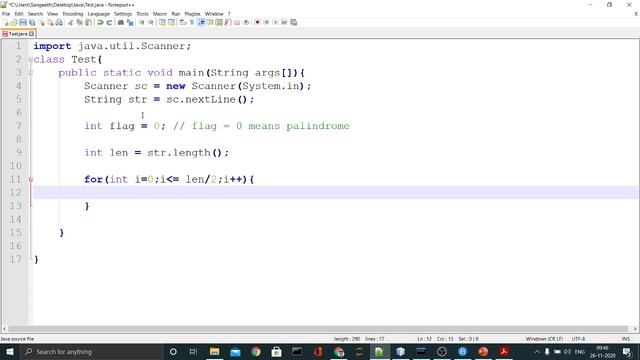This screenshot has width=640, height=360.
Task: Print the document via the toolbar printer icon
Action: (59, 22)
